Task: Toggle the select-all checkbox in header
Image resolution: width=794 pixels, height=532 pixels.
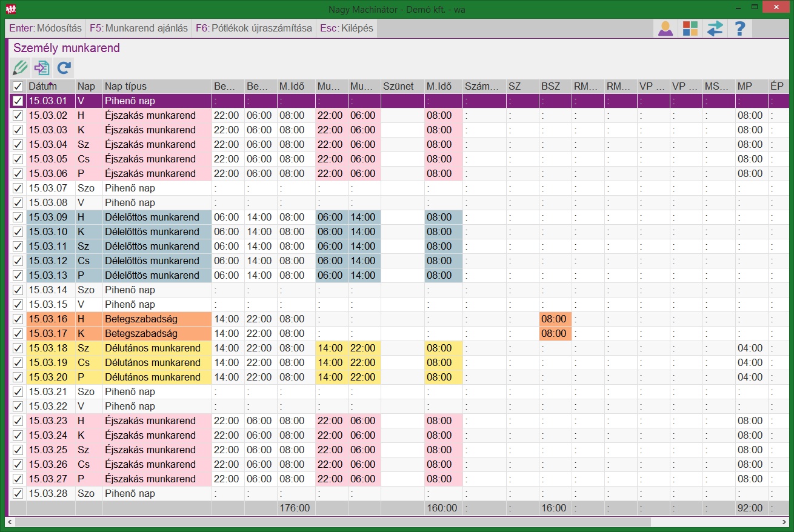Action: (18, 87)
